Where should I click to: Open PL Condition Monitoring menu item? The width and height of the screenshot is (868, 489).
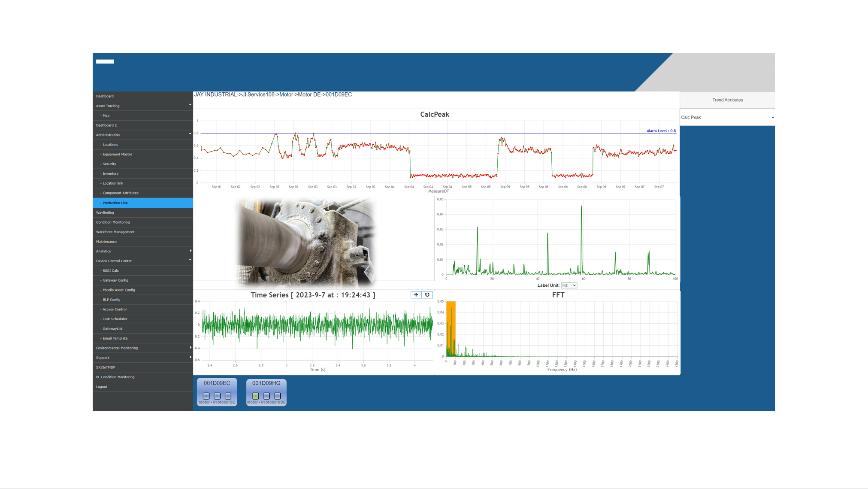[x=143, y=377]
